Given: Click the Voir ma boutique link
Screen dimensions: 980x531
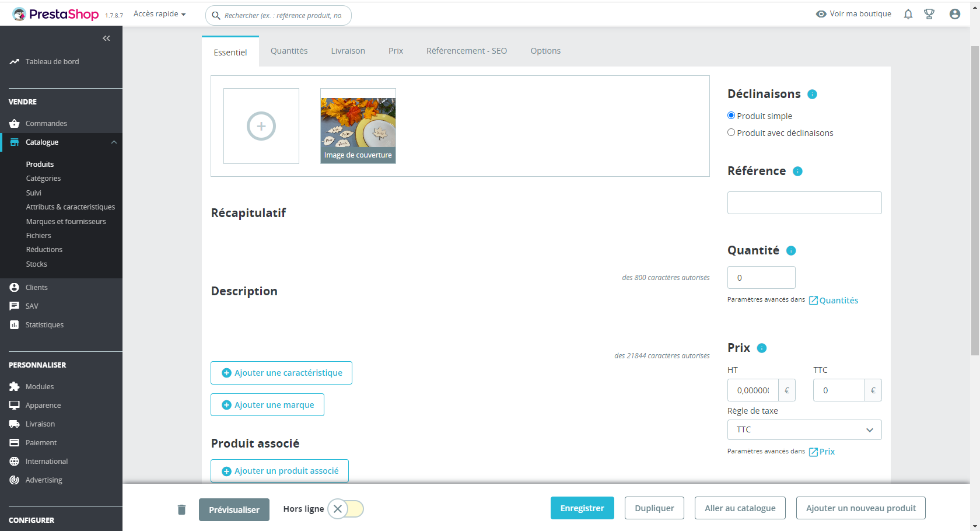Looking at the screenshot, I should click(853, 14).
